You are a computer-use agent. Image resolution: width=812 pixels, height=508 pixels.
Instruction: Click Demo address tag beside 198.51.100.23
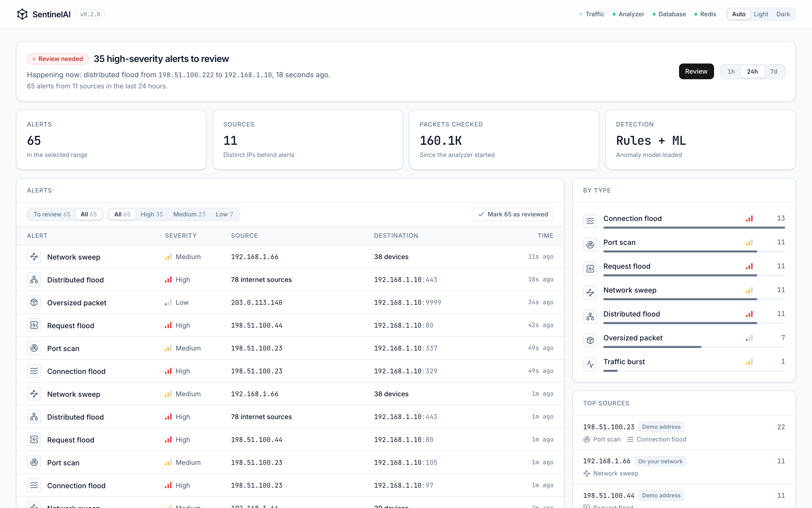click(x=661, y=427)
